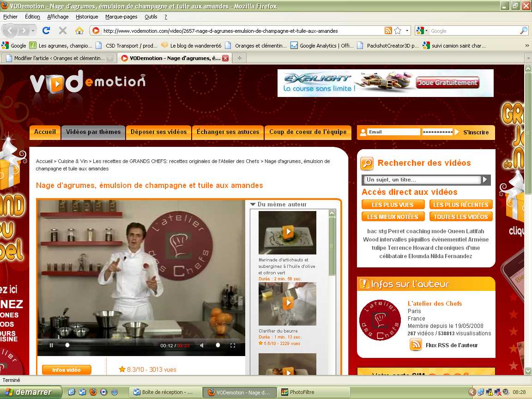Collapse the Du même auteur section
Screen dimensions: 532x399
click(x=253, y=204)
